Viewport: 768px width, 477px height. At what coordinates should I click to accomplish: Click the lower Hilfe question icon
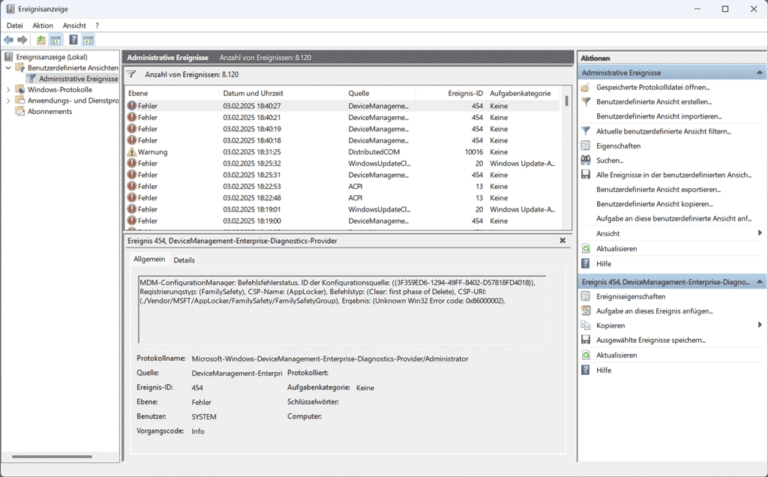(585, 370)
